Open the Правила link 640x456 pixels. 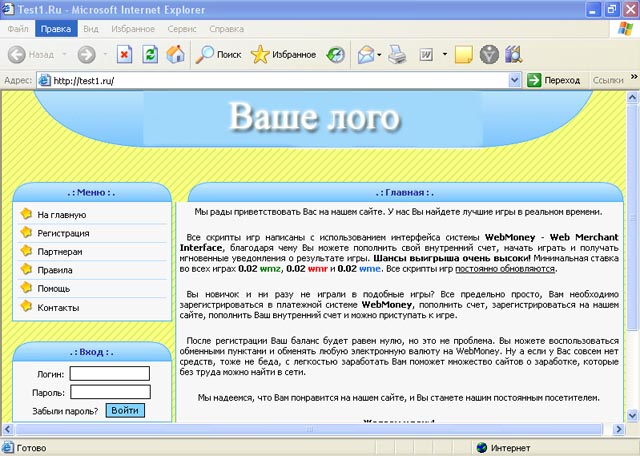[x=55, y=270]
